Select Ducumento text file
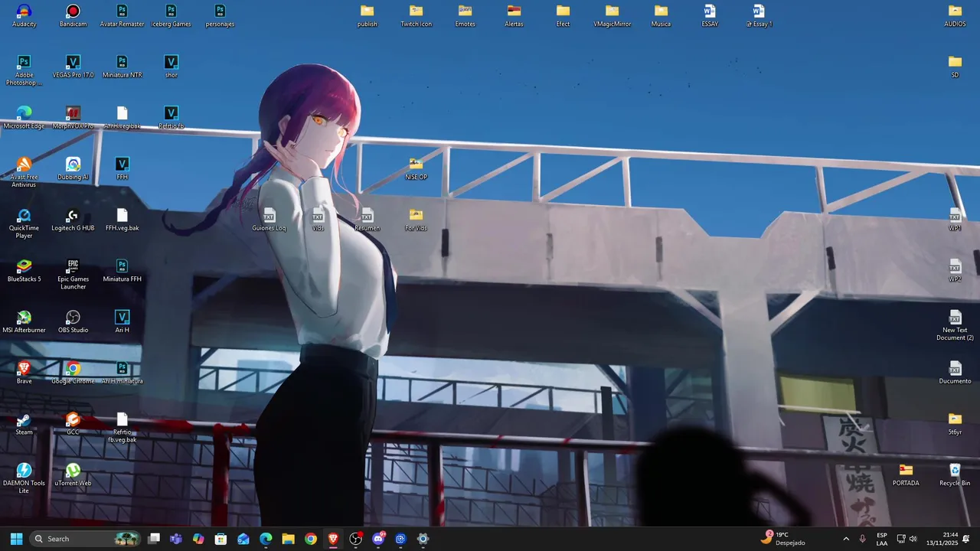Image resolution: width=980 pixels, height=551 pixels. 955,373
